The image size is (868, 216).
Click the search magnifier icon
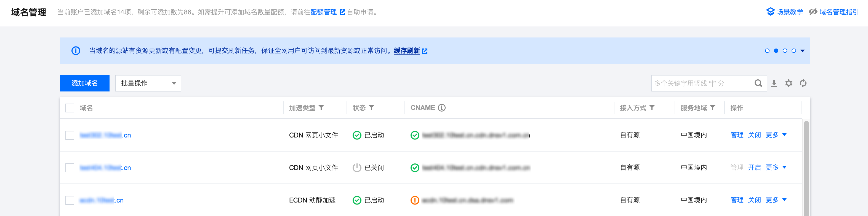click(758, 83)
